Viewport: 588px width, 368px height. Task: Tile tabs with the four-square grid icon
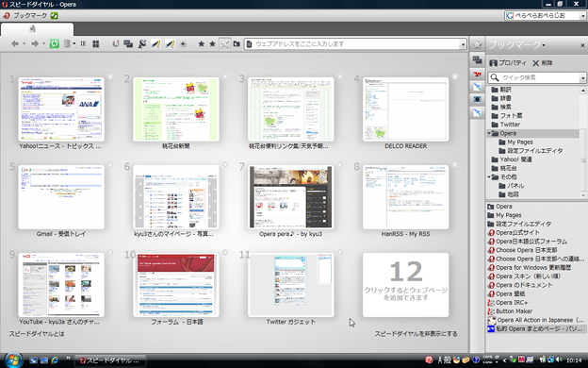coord(96,44)
